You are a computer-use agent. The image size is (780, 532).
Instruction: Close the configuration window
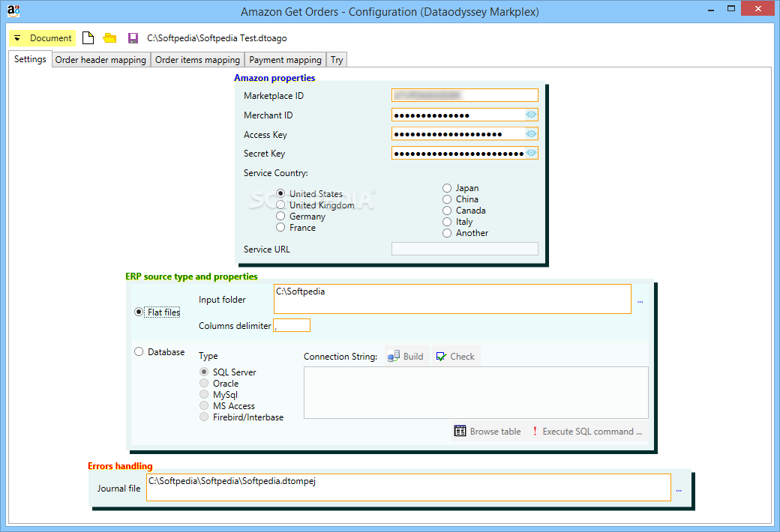[x=758, y=8]
